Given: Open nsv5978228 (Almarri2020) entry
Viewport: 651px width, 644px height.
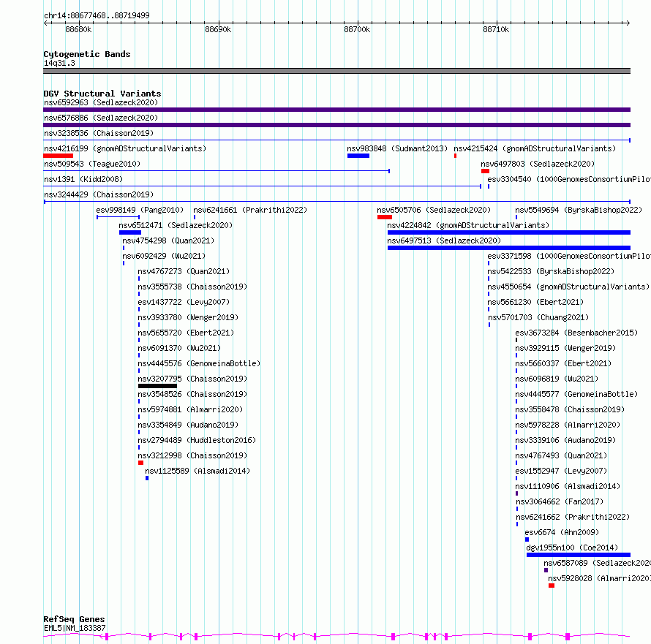Looking at the screenshot, I should [568, 425].
